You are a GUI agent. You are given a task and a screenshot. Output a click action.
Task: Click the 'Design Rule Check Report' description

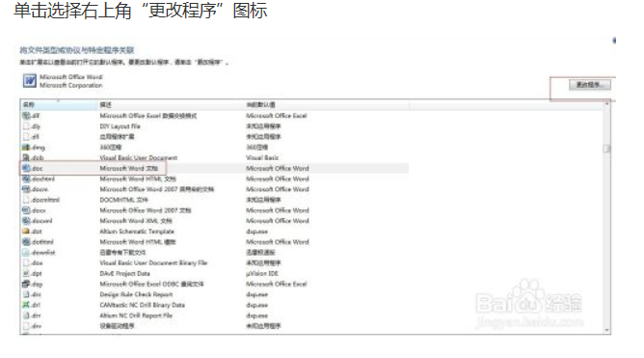(136, 294)
